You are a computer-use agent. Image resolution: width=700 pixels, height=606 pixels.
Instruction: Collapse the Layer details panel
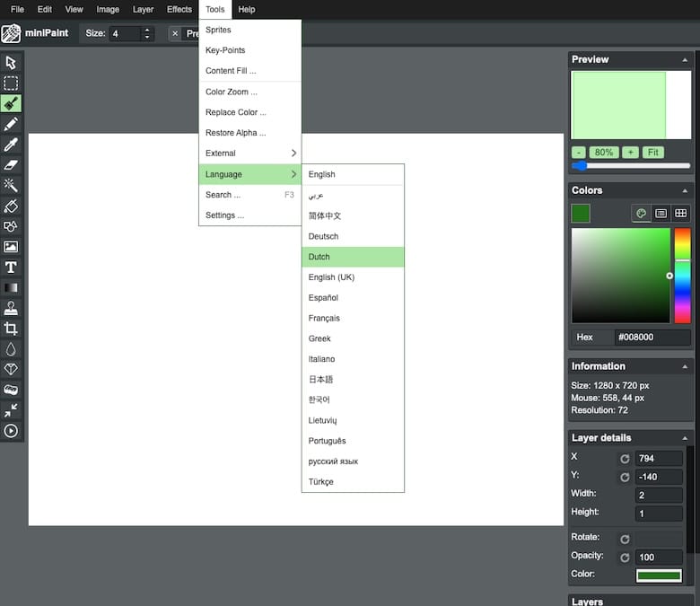coord(685,438)
